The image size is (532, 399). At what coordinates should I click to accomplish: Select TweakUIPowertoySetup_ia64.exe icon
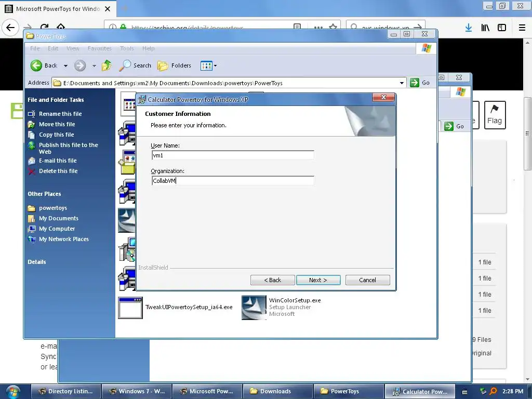pyautogui.click(x=130, y=308)
